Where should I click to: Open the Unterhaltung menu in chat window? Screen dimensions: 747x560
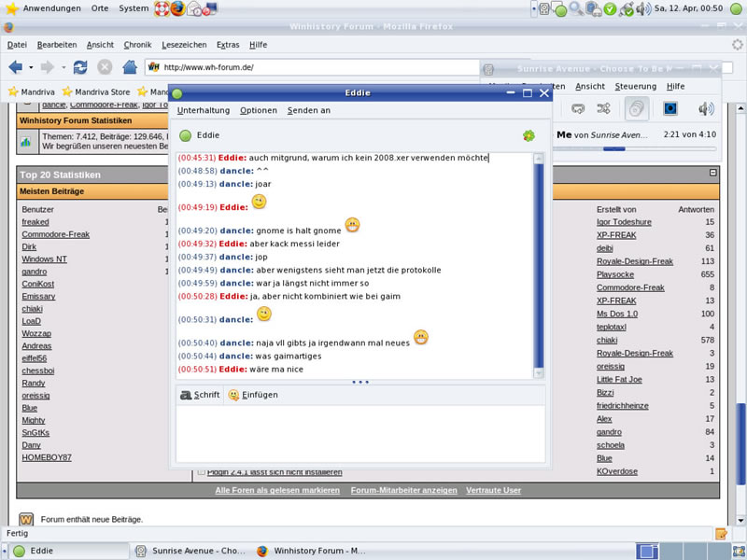tap(203, 110)
